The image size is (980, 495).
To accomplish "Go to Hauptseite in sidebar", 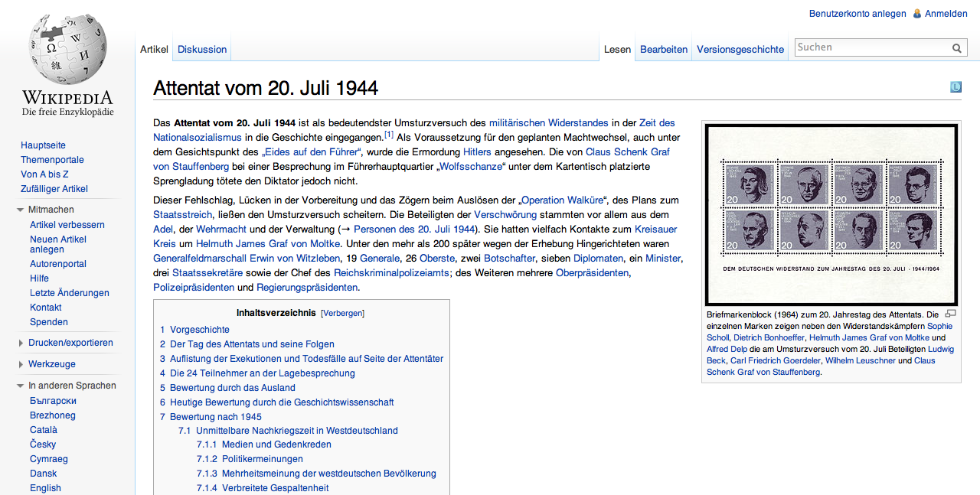I will 43,145.
